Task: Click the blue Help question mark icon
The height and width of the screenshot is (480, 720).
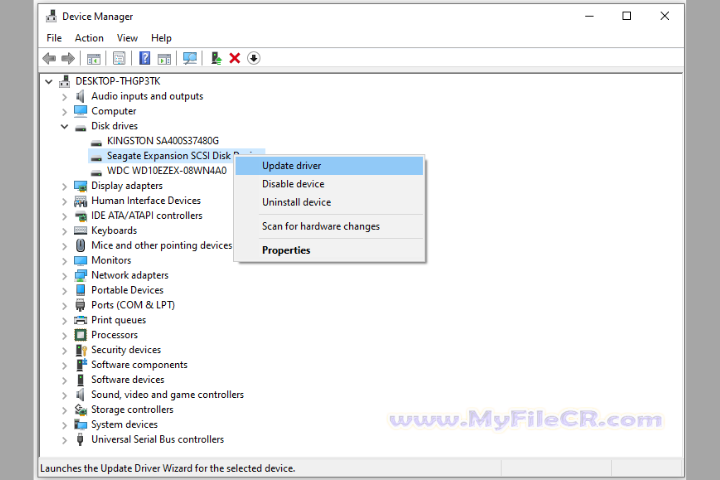Action: click(145, 58)
